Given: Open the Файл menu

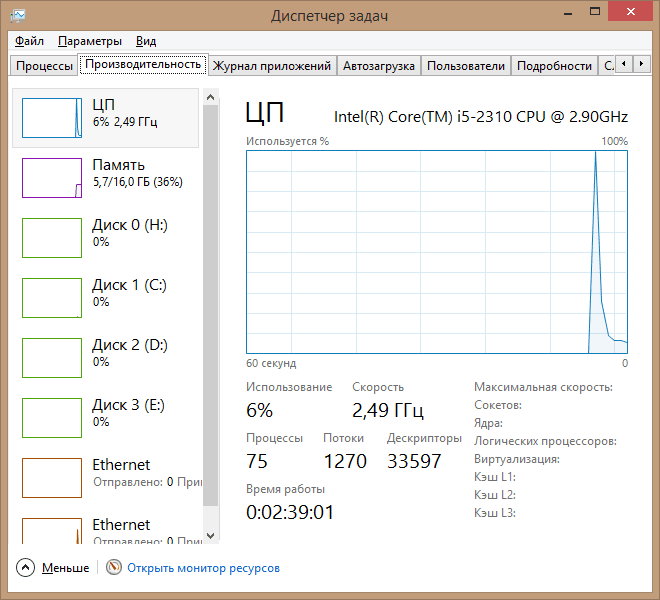Looking at the screenshot, I should (29, 41).
